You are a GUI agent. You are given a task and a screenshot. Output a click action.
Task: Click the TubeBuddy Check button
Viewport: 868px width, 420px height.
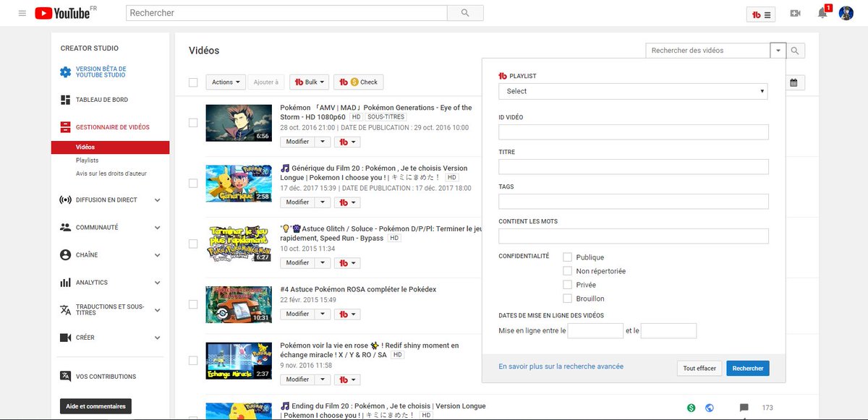pyautogui.click(x=359, y=82)
